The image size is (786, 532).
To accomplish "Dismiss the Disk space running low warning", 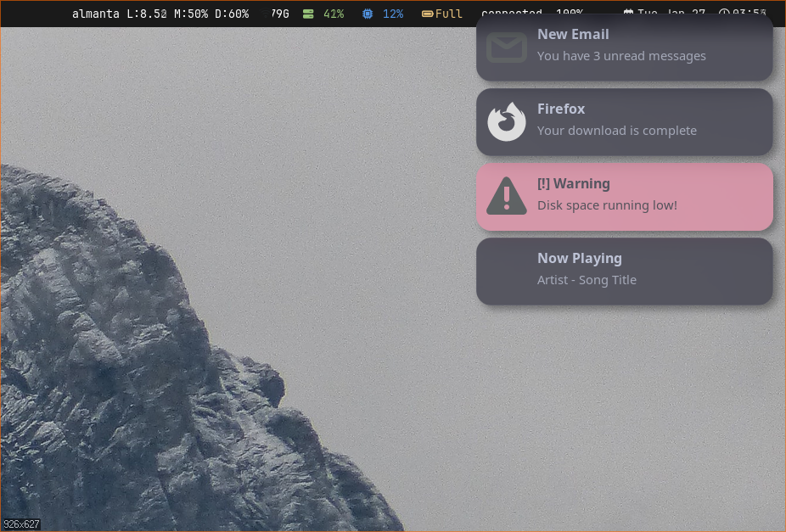I will (625, 196).
